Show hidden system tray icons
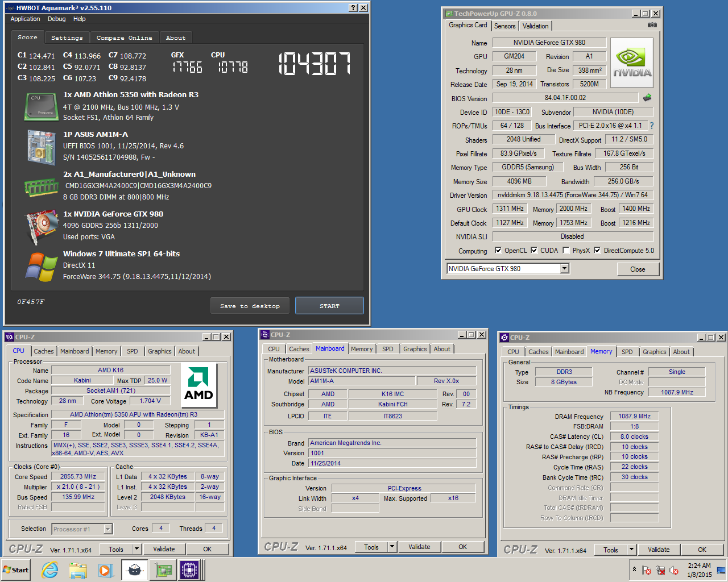728x582 pixels. (634, 569)
